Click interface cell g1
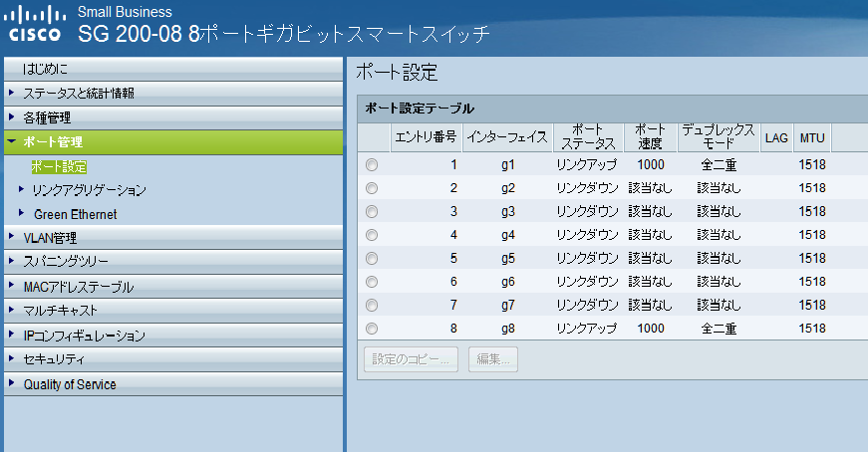The height and width of the screenshot is (452, 868). pyautogui.click(x=507, y=165)
